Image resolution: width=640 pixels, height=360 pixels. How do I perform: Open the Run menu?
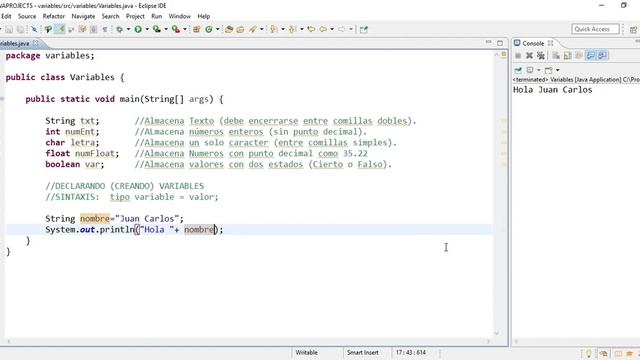pyautogui.click(x=156, y=16)
